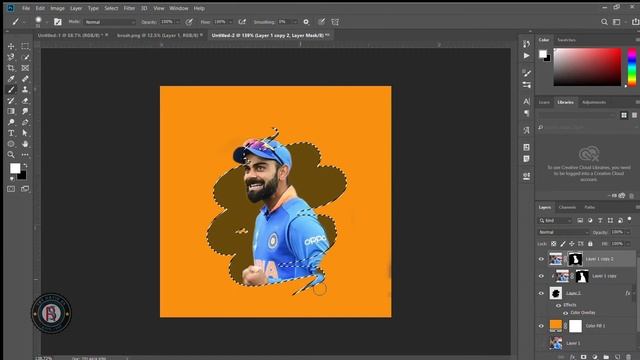This screenshot has height=360, width=640.
Task: Open the Filter menu
Action: pyautogui.click(x=129, y=8)
